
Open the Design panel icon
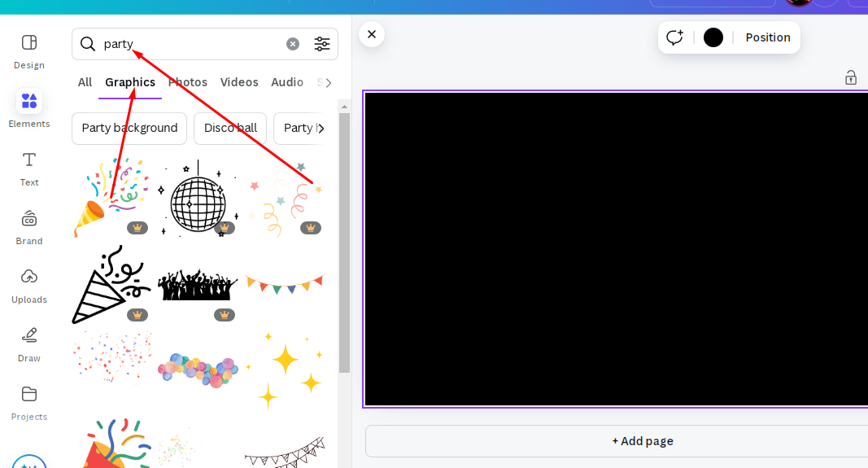(29, 42)
